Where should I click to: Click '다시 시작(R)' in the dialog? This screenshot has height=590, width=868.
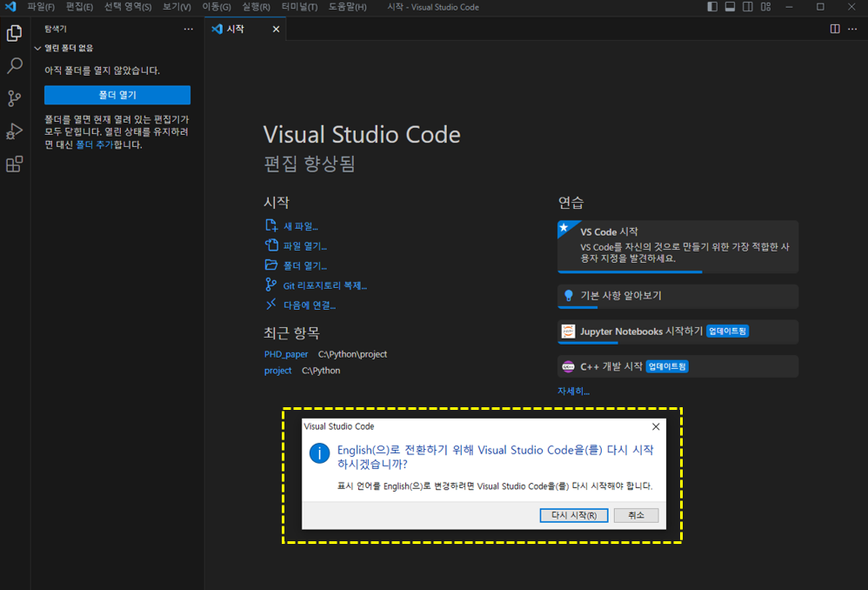(x=573, y=515)
